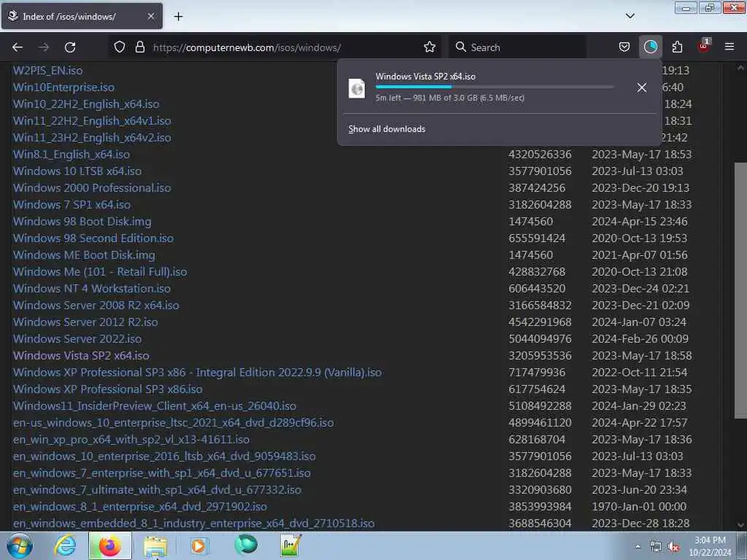The image size is (747, 560).
Task: Show hidden tray icons arrow
Action: pos(638,546)
